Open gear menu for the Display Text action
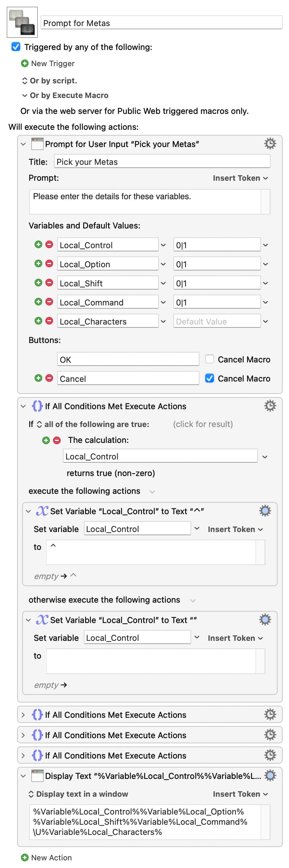289x868 pixels. tap(270, 775)
